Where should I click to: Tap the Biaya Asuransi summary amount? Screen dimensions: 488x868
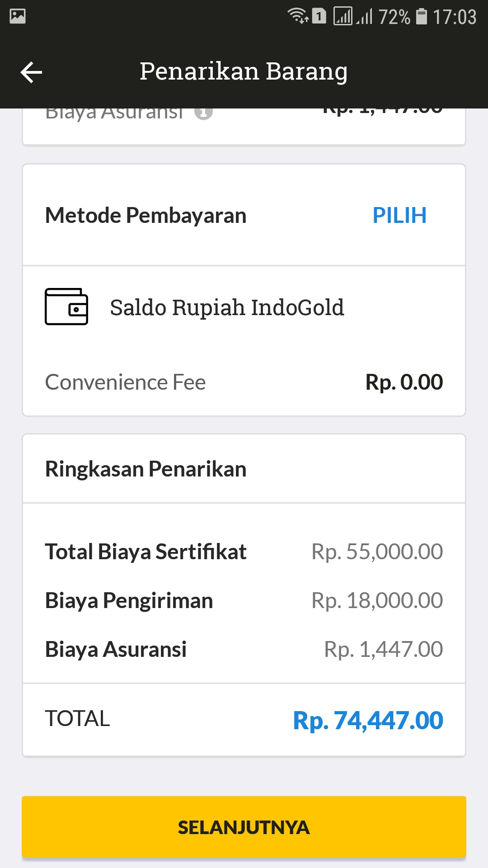[x=383, y=649]
